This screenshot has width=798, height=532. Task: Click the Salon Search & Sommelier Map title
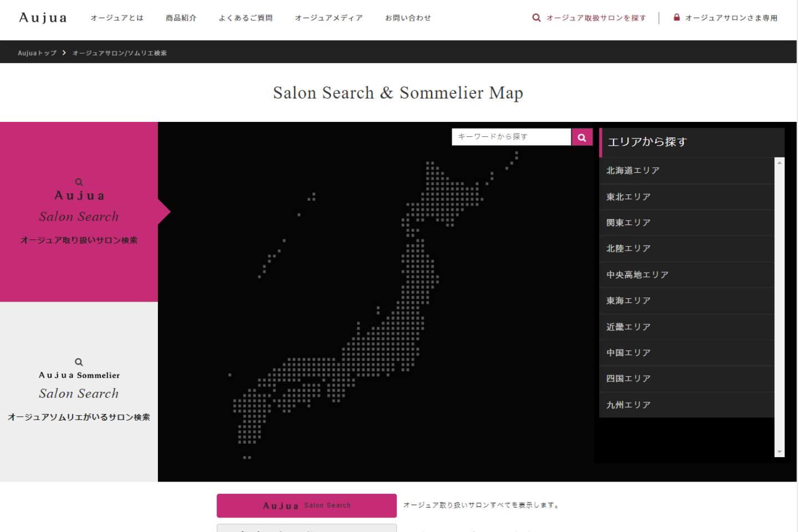pyautogui.click(x=398, y=93)
